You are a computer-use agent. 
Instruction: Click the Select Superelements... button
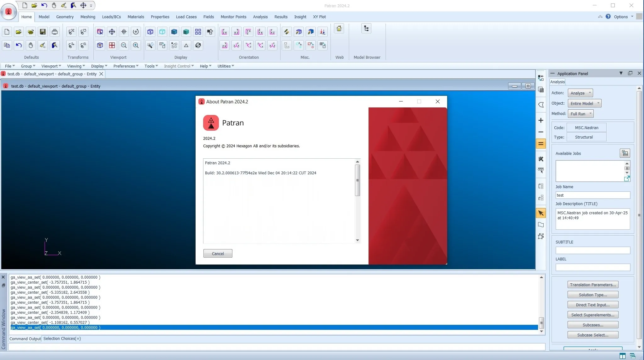[593, 315]
